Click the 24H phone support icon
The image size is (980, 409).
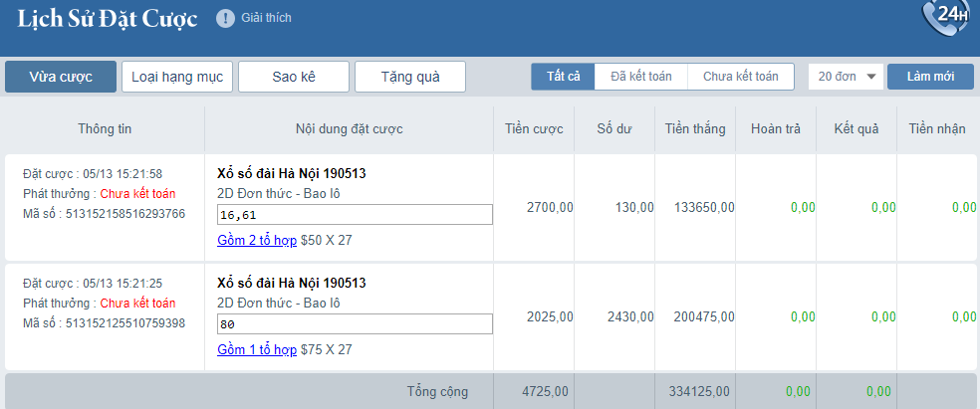[951, 17]
